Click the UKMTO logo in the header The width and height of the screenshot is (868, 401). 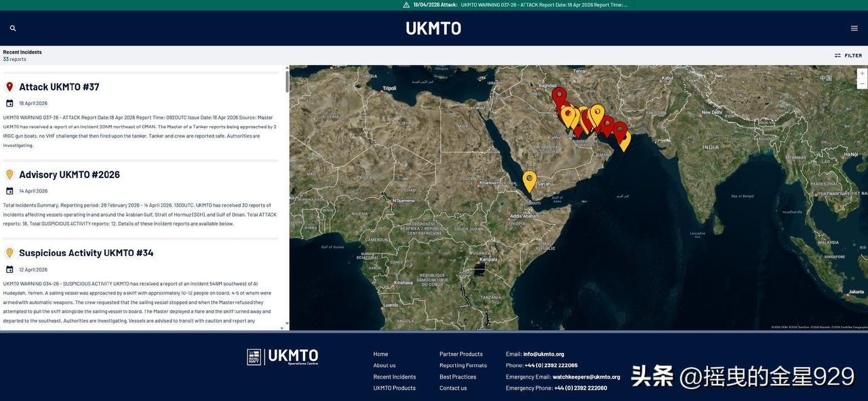pyautogui.click(x=434, y=28)
